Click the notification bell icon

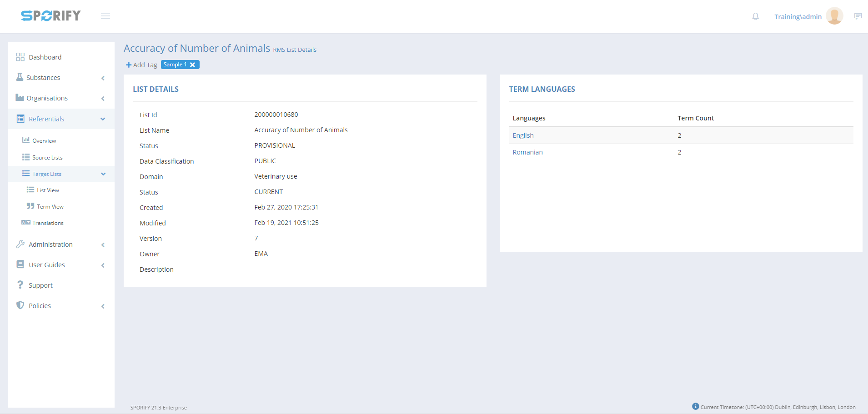[755, 16]
